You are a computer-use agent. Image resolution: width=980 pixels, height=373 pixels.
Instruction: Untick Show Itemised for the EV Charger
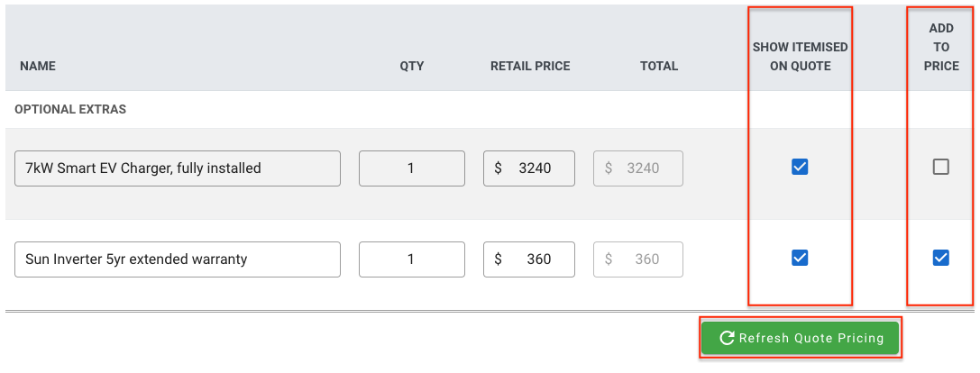click(x=800, y=167)
